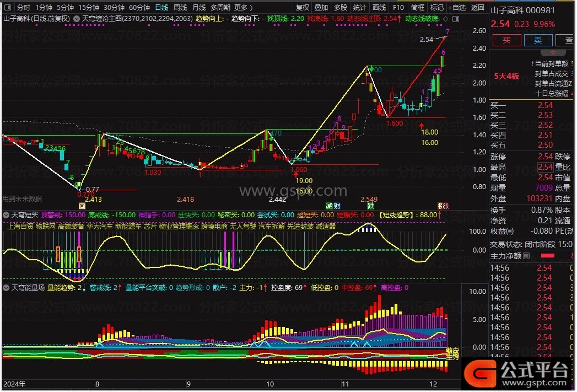Toggle the 简框 simple frame mode
This screenshot has width=577, height=392.
click(417, 7)
